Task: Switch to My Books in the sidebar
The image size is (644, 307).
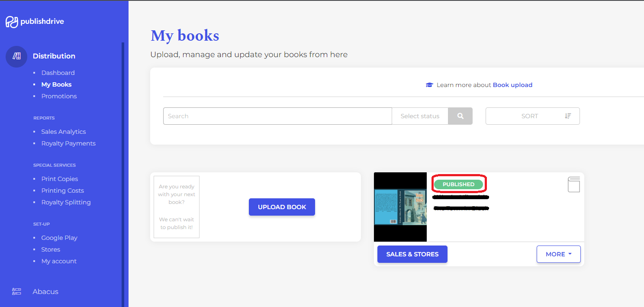Action: [56, 84]
